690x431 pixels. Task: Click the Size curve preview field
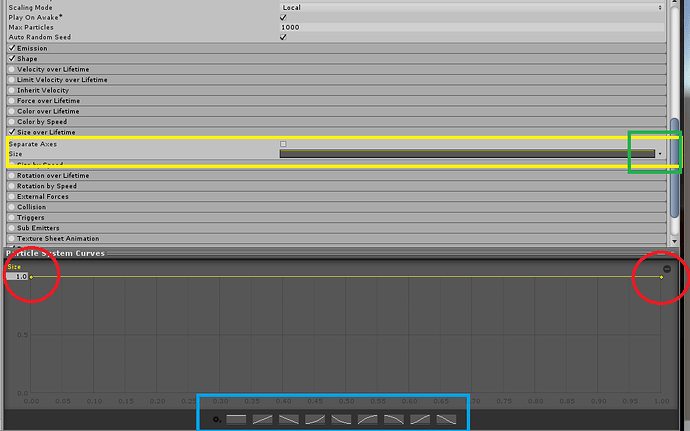click(467, 154)
